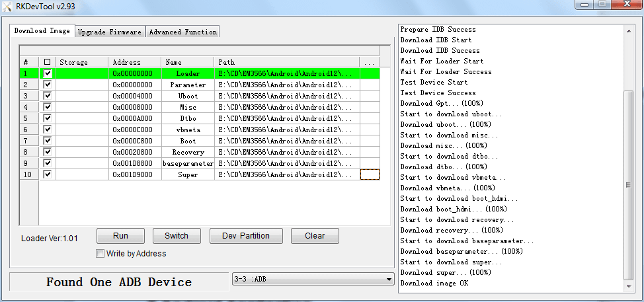
Task: Select the Boot row path cell
Action: click(x=287, y=141)
